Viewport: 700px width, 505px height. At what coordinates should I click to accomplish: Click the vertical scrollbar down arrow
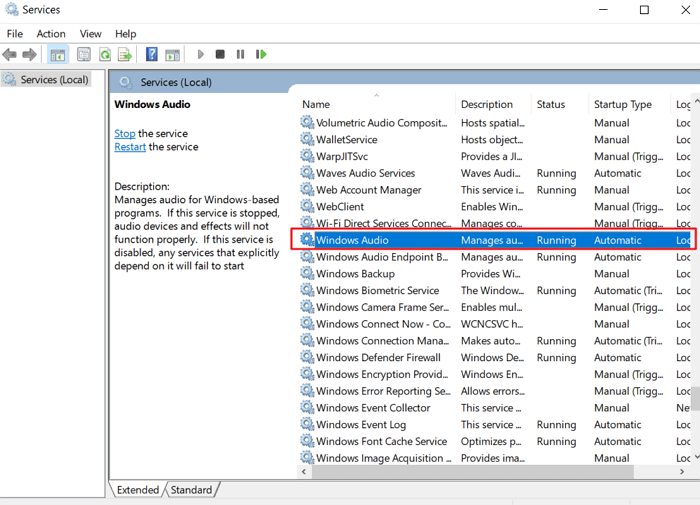[696, 458]
